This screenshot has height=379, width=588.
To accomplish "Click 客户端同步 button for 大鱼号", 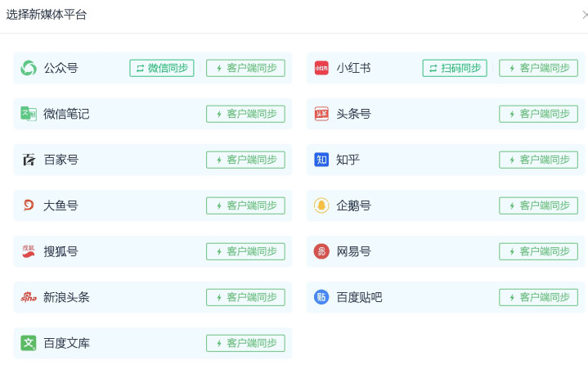I will click(x=245, y=205).
